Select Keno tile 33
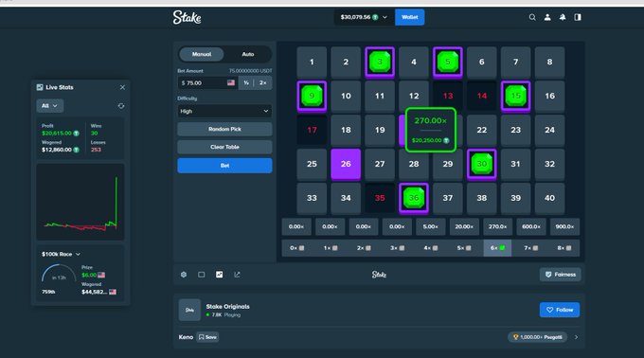The height and width of the screenshot is (358, 644). 312,198
